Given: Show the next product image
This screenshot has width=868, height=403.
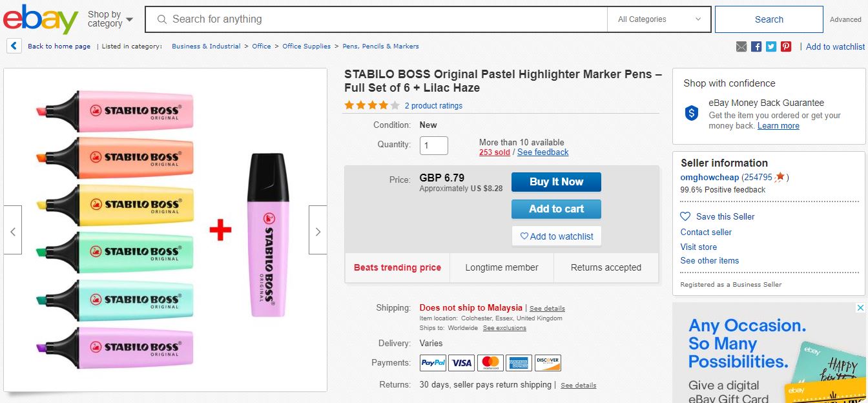Looking at the screenshot, I should coord(318,230).
